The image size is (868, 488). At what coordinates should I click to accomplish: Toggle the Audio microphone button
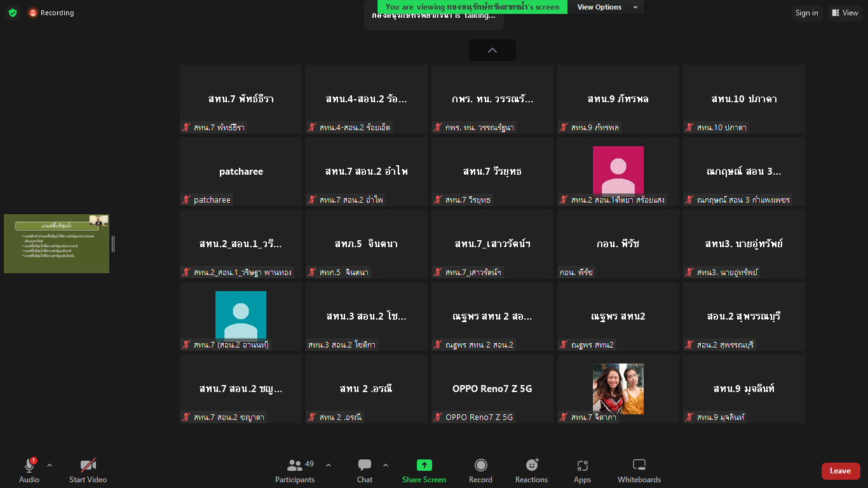point(29,470)
